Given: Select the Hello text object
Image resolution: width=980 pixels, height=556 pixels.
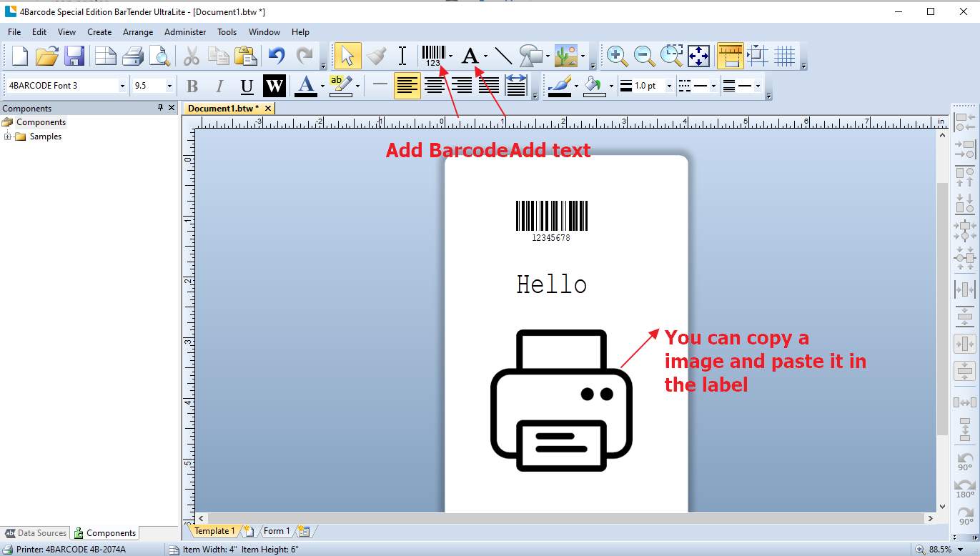Looking at the screenshot, I should pos(551,284).
